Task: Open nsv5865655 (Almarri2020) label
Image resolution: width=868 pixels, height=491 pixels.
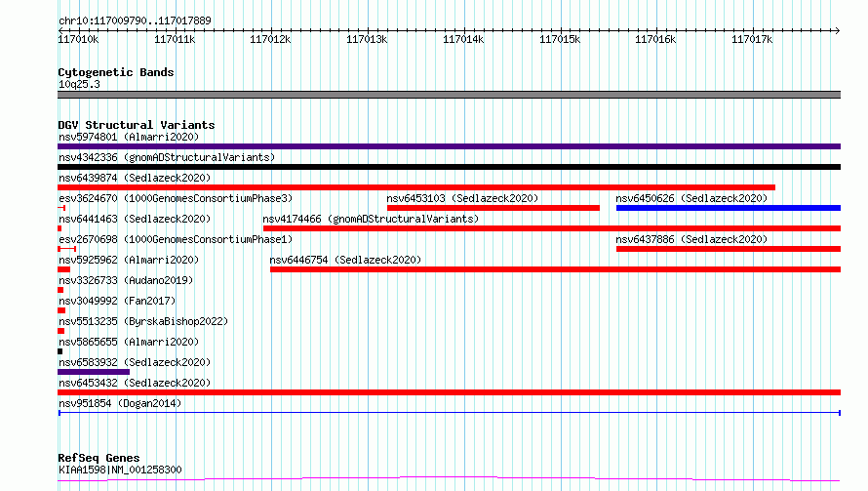Action: pos(129,342)
